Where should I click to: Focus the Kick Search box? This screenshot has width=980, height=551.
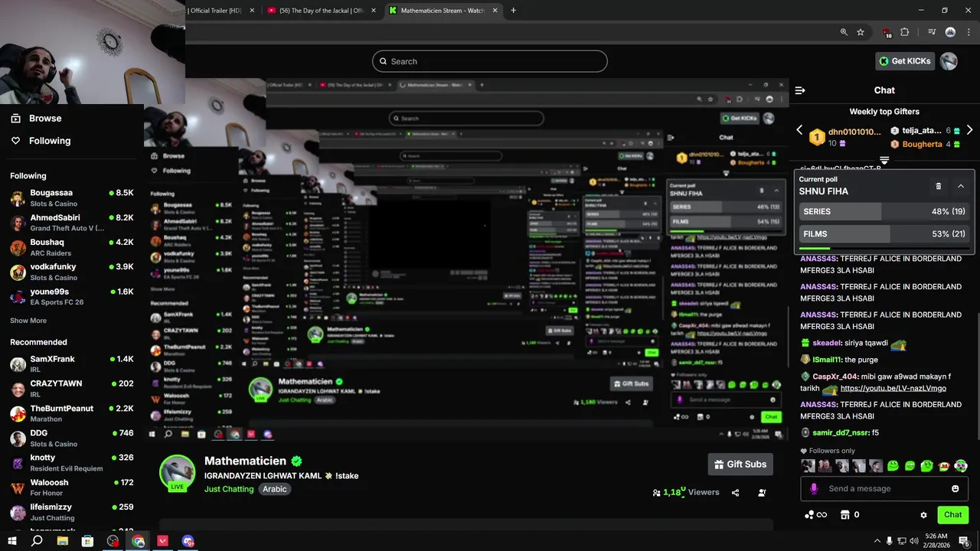[x=490, y=61]
